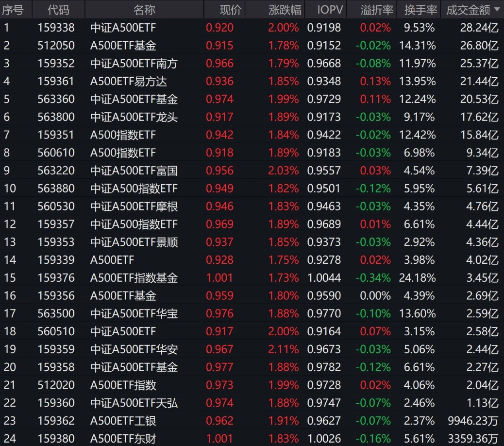
Task: Select 中证A500ETF富国 entry
Action: [x=134, y=171]
